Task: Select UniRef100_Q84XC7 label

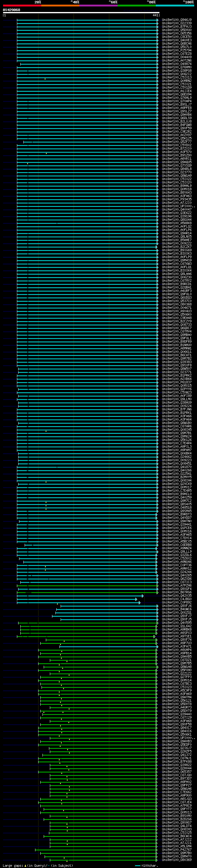Action: click(176, 728)
